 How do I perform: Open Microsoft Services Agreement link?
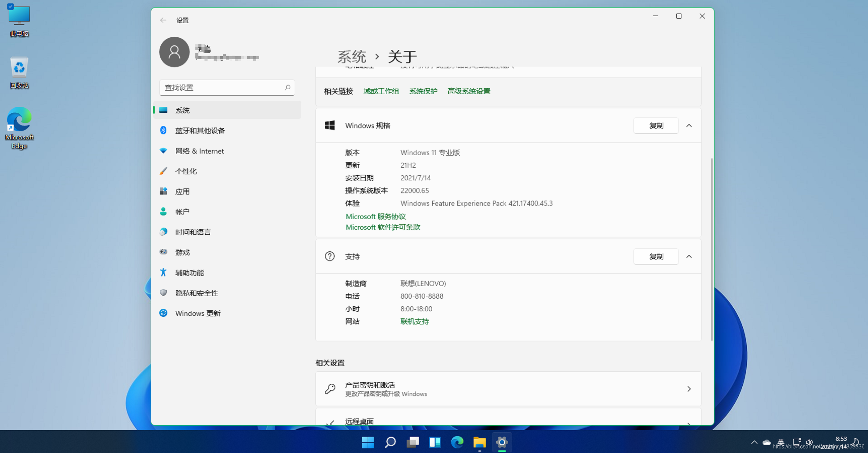(376, 217)
